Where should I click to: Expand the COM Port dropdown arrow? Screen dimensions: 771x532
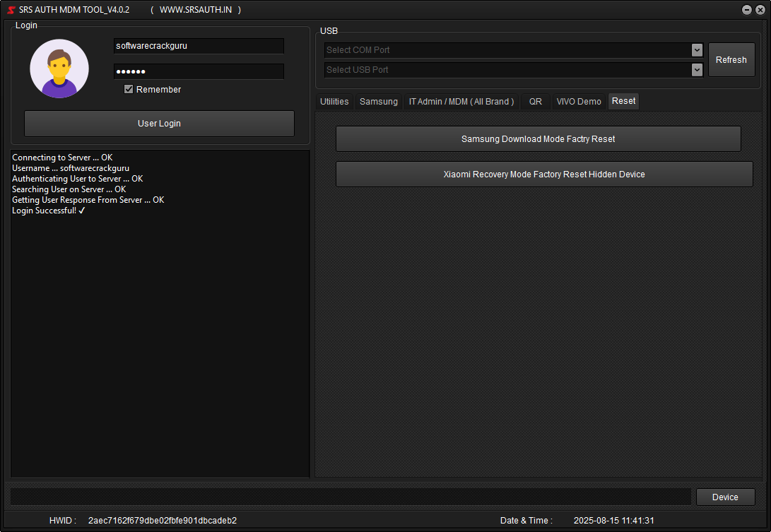pos(697,50)
